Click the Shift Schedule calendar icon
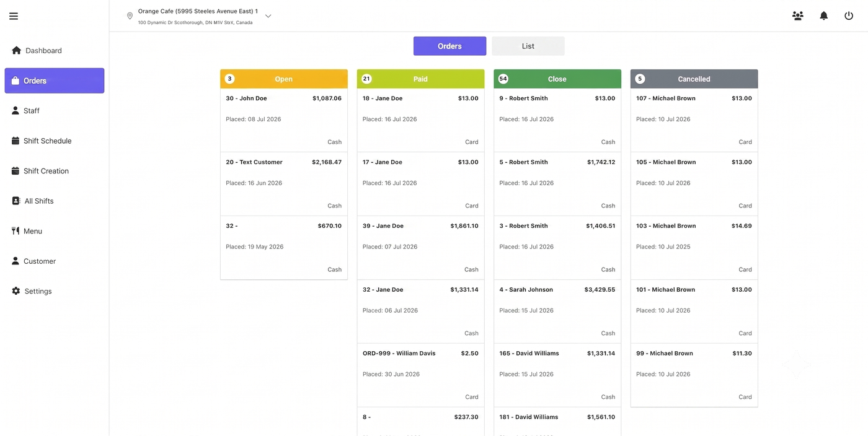The height and width of the screenshot is (436, 868). click(15, 141)
